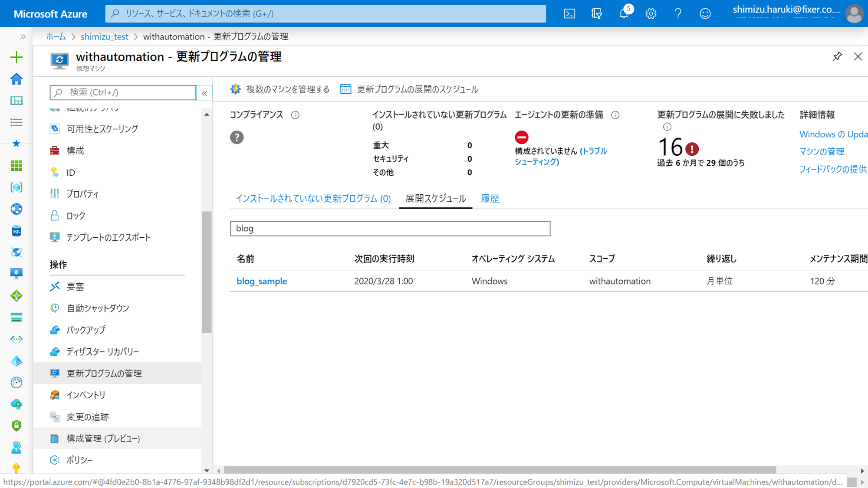Go to Home in left sidebar
The height and width of the screenshot is (488, 868).
click(16, 79)
